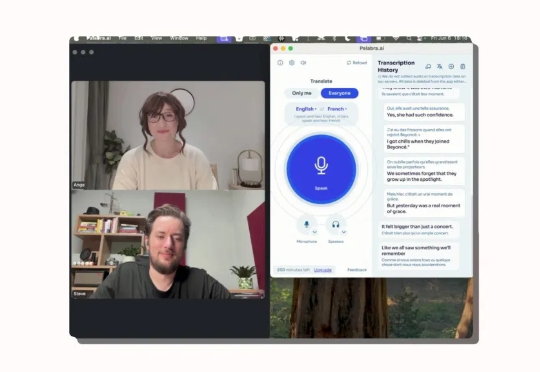This screenshot has width=540, height=372.
Task: Open the French target language dropdown
Action: pyautogui.click(x=337, y=109)
